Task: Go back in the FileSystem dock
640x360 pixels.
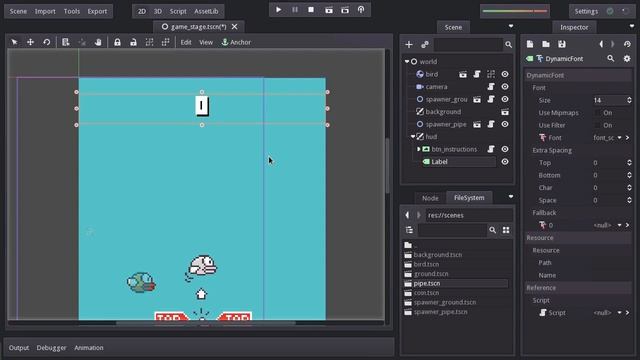Action: (x=407, y=215)
